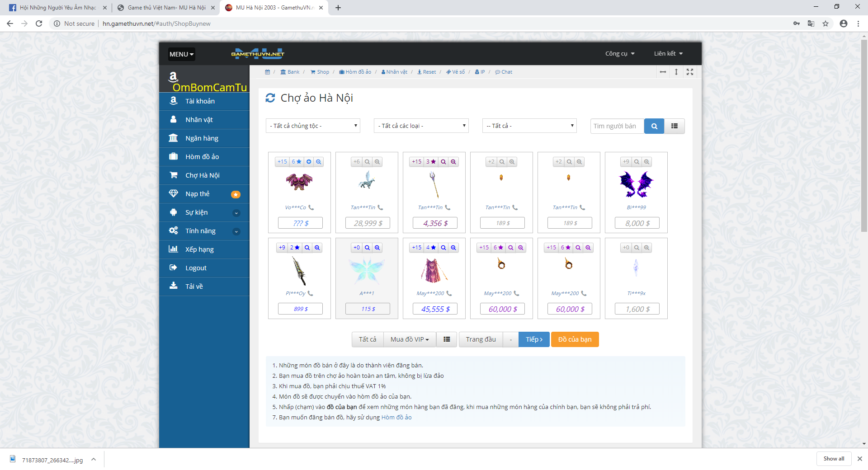This screenshot has width=868, height=470.
Task: Click the list view icon beside search button
Action: click(674, 126)
